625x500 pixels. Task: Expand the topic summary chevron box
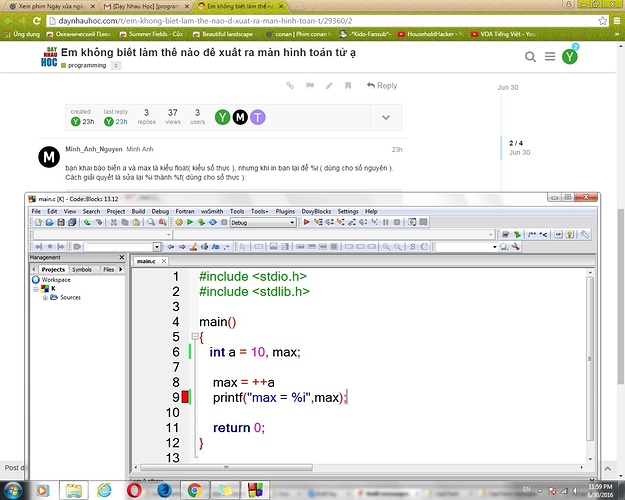click(386, 118)
